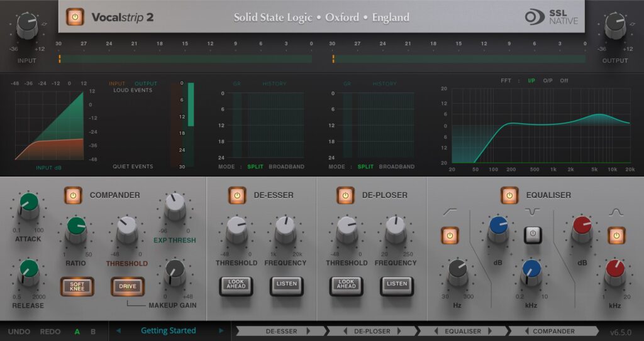
Task: Click Undo in the bottom bar
Action: click(x=19, y=332)
